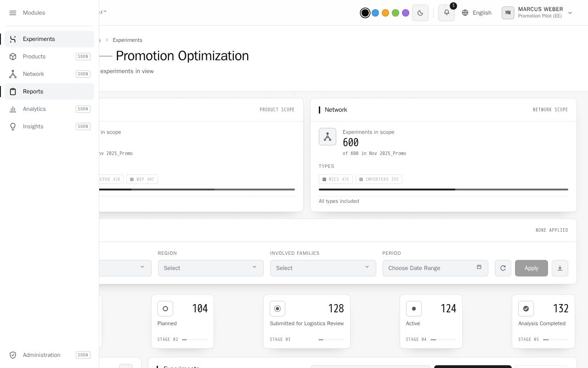Open the Region select dropdown
The height and width of the screenshot is (368, 588).
(211, 268)
